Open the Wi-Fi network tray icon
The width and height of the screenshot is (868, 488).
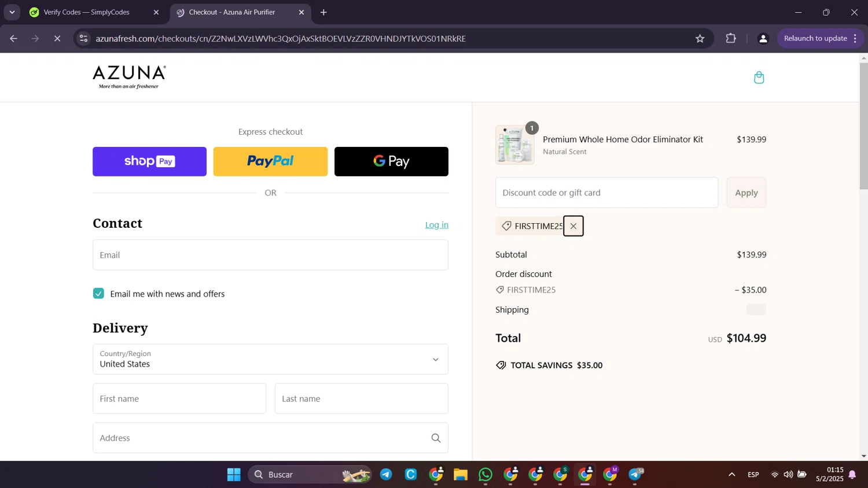coord(774,475)
